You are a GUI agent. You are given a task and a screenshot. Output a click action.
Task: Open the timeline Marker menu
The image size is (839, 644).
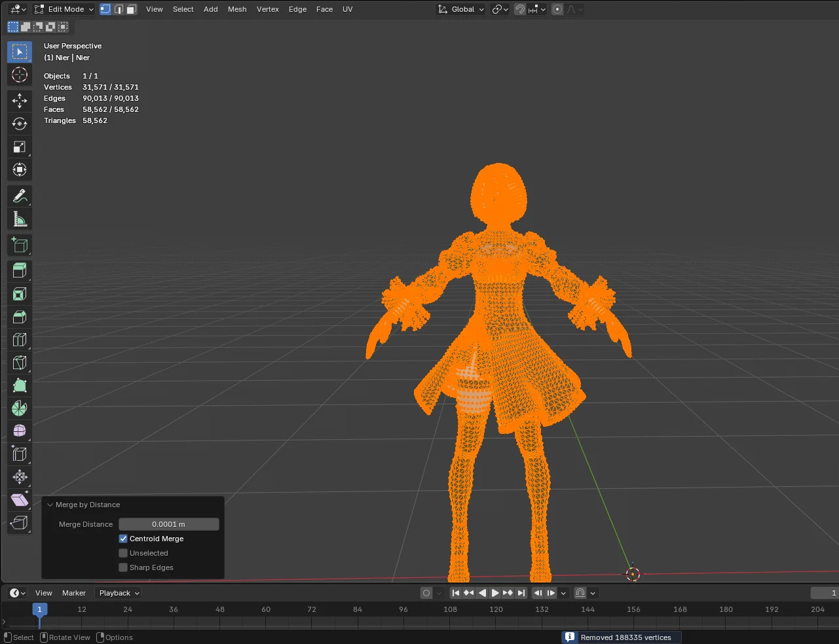click(x=74, y=593)
